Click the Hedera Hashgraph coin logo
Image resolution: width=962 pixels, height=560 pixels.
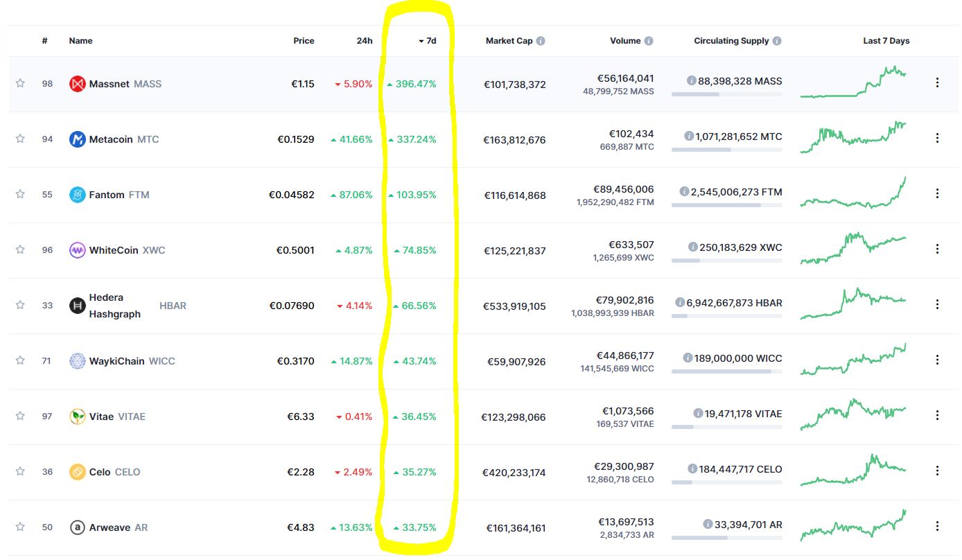point(78,306)
